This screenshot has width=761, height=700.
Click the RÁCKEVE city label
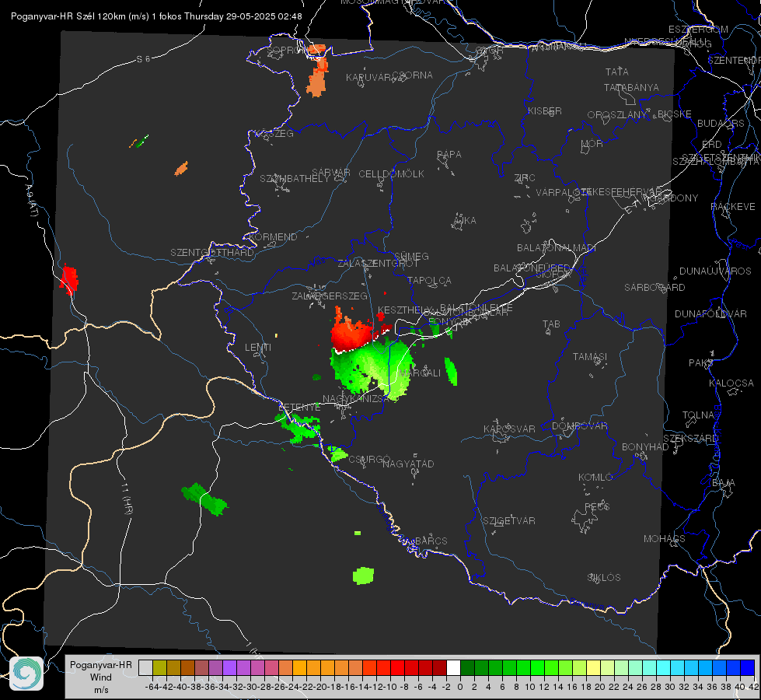[x=733, y=206]
